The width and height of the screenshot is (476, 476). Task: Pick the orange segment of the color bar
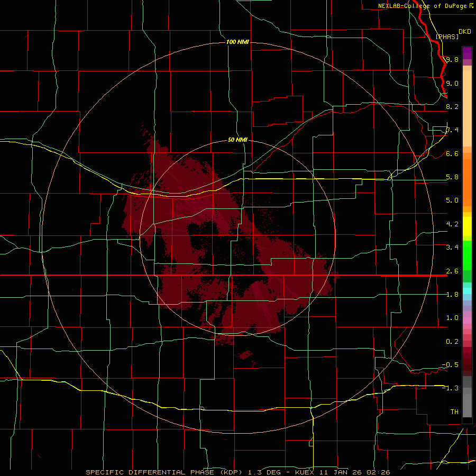click(467, 182)
